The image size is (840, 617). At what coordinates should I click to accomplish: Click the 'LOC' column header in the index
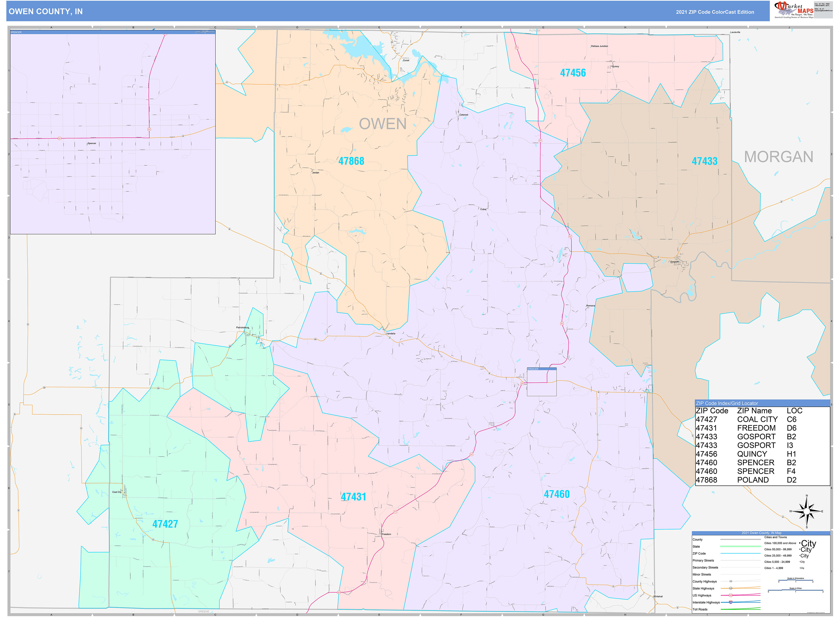coord(794,411)
